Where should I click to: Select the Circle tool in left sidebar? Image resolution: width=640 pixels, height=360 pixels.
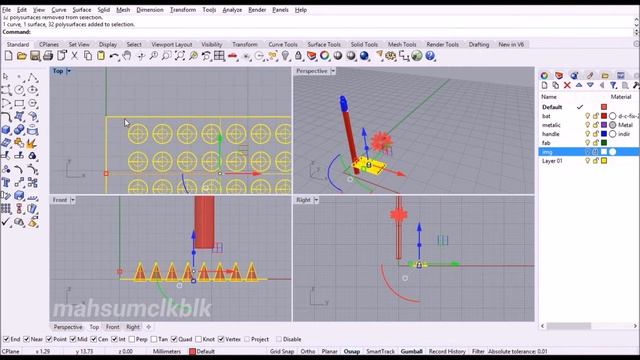tap(19, 90)
